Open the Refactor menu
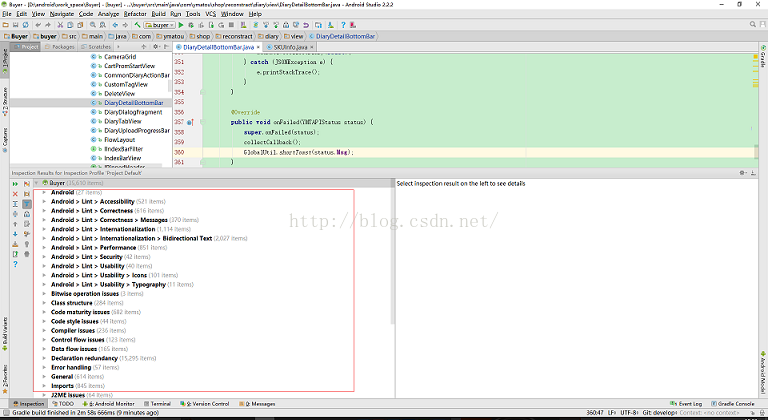Viewport: 768px width, 420px height. tap(135, 14)
